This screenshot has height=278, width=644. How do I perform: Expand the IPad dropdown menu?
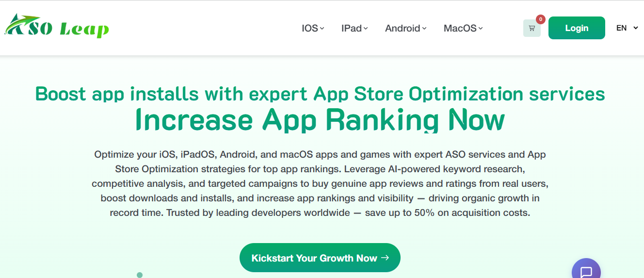pyautogui.click(x=354, y=28)
